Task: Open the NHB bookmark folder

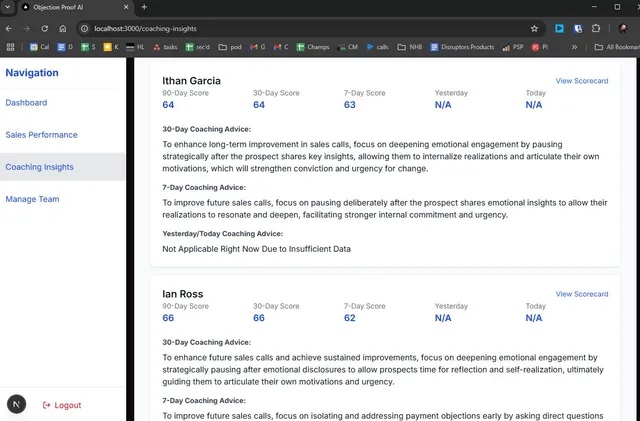Action: (409, 47)
